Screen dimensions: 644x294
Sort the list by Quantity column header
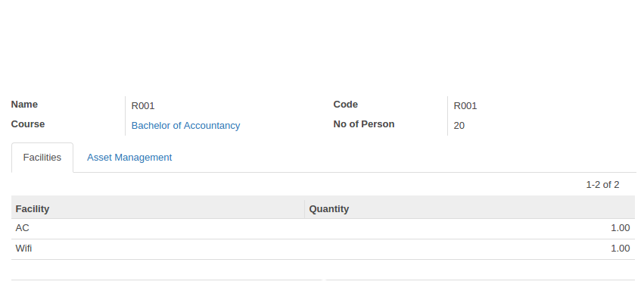tap(470, 209)
